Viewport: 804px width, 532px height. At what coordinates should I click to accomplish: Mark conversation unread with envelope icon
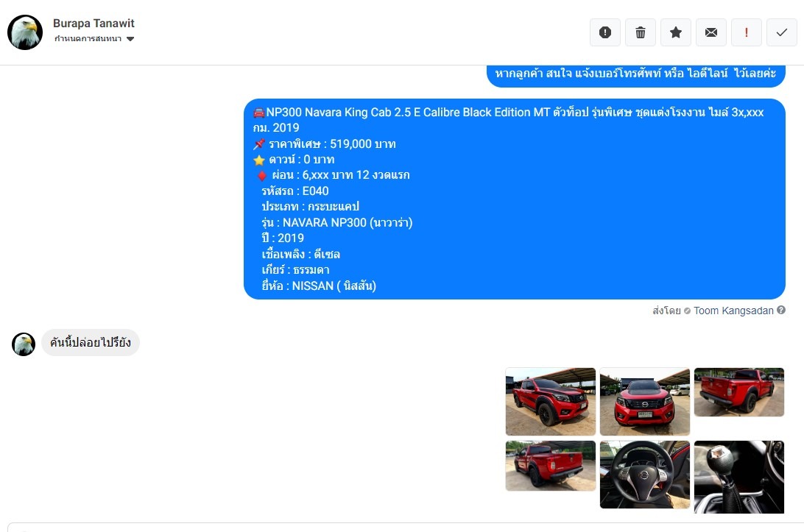tap(711, 33)
